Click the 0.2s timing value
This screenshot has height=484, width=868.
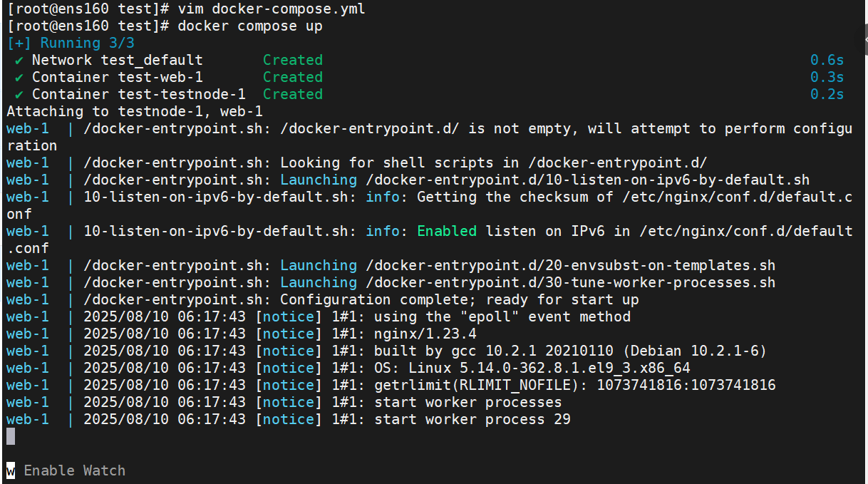827,94
